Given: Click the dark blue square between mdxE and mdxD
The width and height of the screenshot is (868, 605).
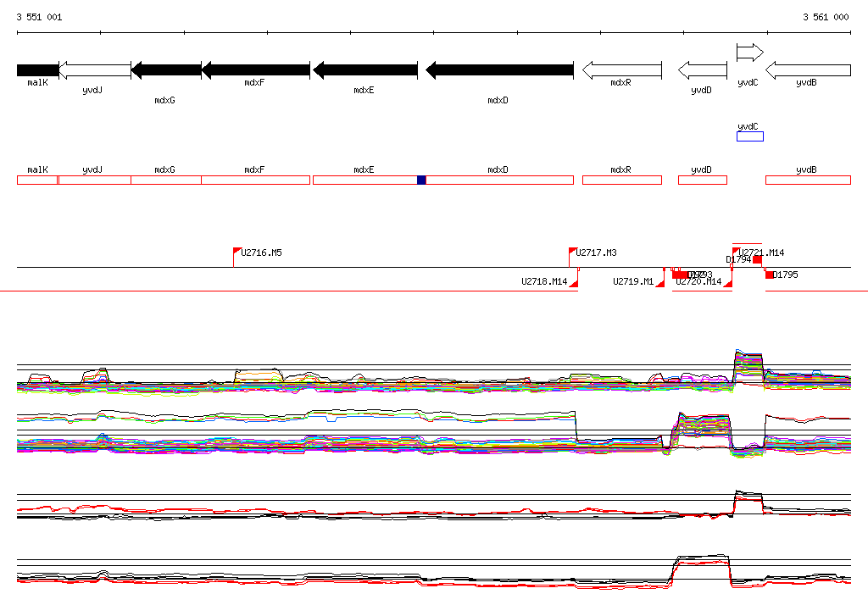Looking at the screenshot, I should [x=422, y=180].
